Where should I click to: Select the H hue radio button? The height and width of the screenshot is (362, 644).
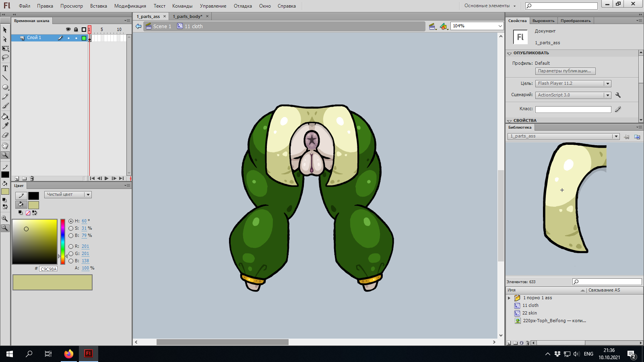(71, 221)
